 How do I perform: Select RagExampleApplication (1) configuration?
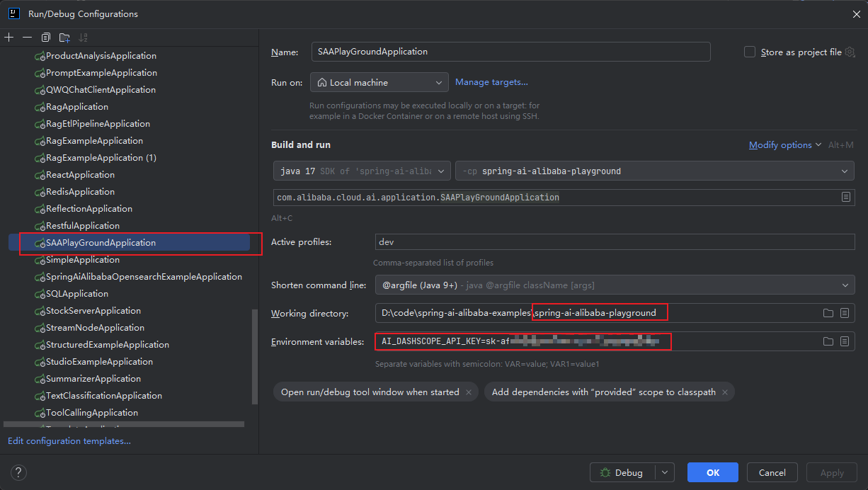tap(101, 158)
